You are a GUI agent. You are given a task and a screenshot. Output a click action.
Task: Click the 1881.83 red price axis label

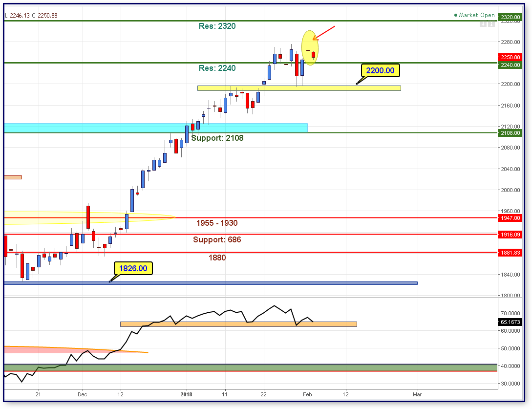tap(511, 253)
